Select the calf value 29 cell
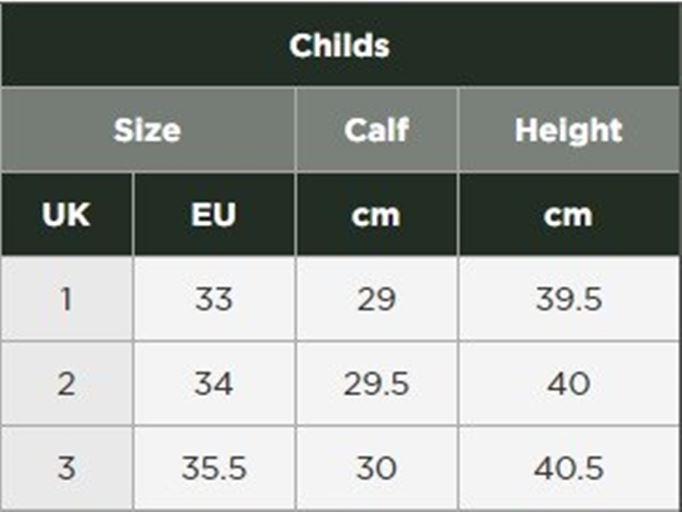 pyautogui.click(x=377, y=299)
